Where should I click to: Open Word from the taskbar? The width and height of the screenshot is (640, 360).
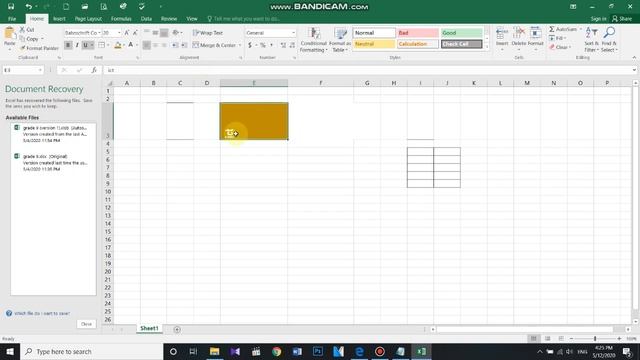pyautogui.click(x=297, y=351)
